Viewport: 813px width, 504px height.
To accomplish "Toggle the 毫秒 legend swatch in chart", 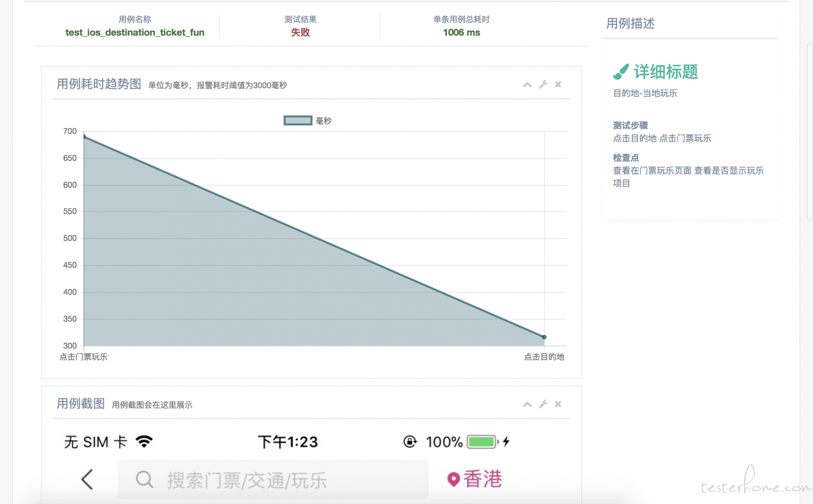I will (x=298, y=121).
